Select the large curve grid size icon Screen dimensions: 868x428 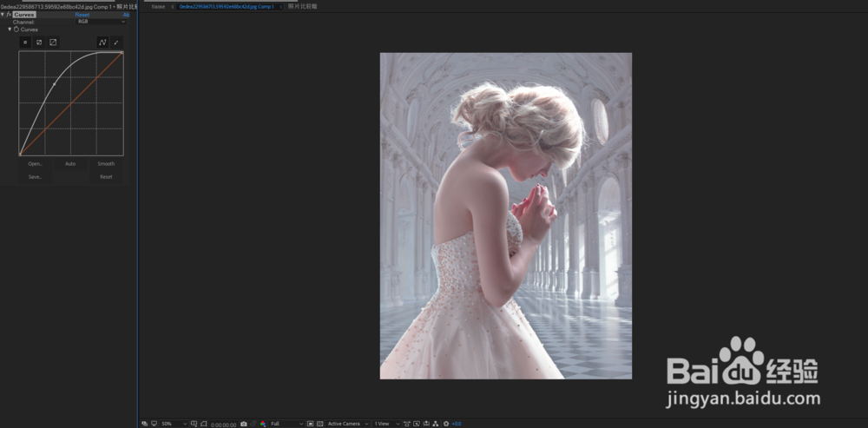53,42
